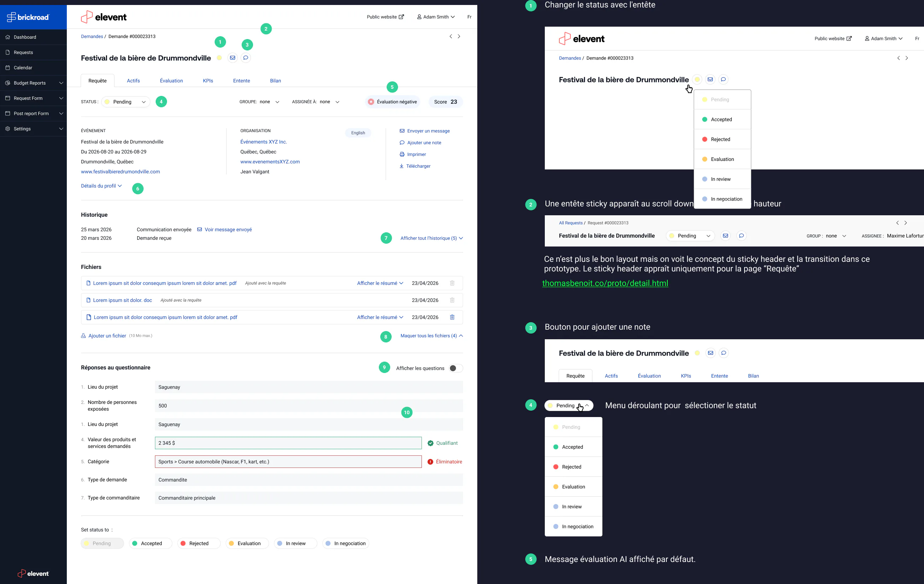Open thomasbenoit.co/proto/detail.html link

[605, 283]
